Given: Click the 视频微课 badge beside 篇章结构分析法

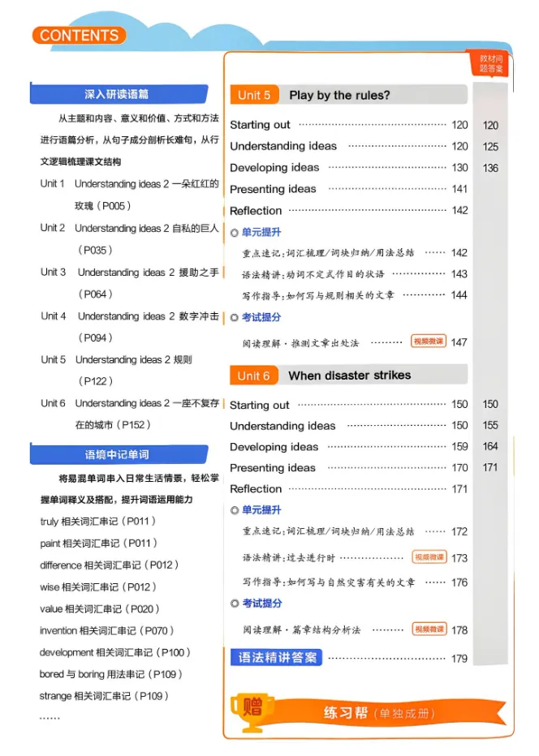Looking at the screenshot, I should (x=429, y=629).
